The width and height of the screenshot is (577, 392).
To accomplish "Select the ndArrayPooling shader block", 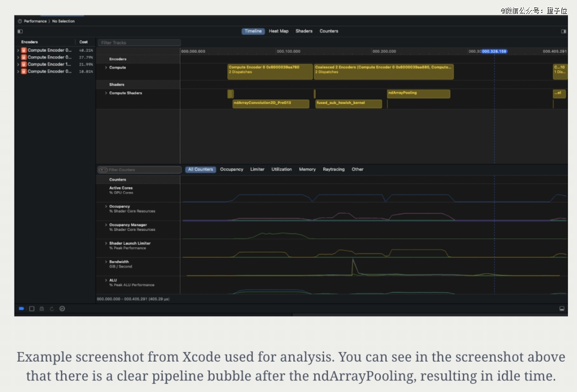I will pos(418,93).
